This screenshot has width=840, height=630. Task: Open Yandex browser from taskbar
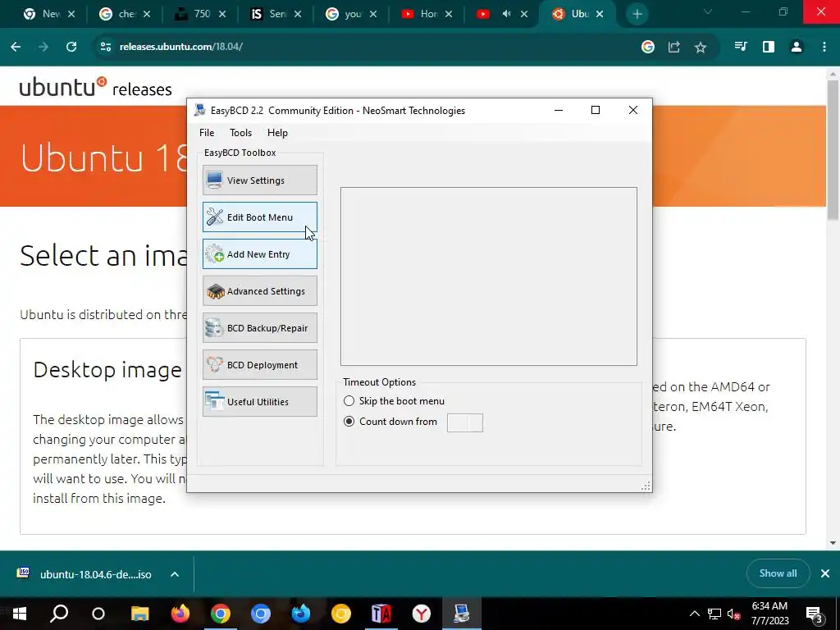[422, 614]
